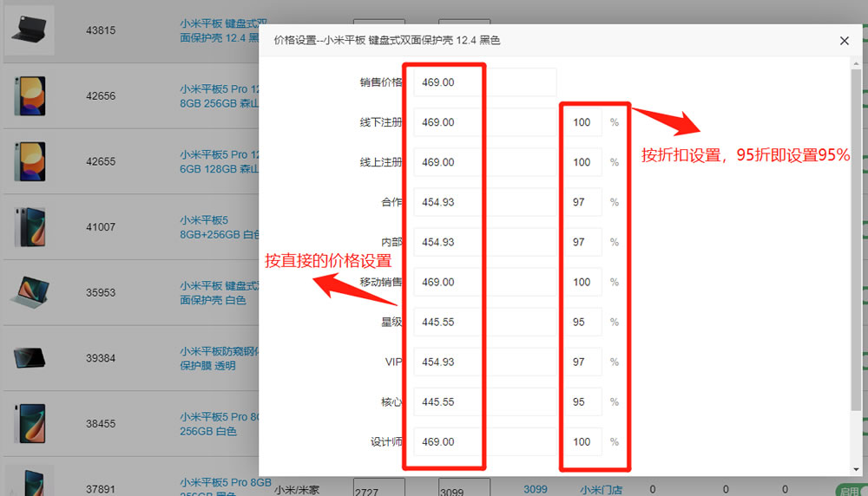This screenshot has height=496, width=868.
Task: Close the price settings dialog
Action: [x=844, y=41]
